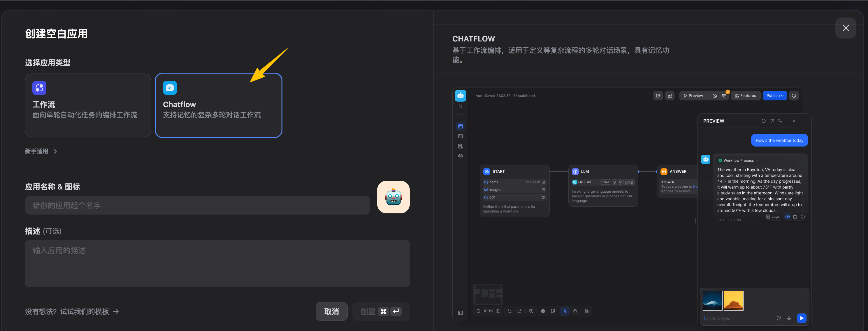Screen dimensions: 868x331
Task: Click the 创建 create button
Action: tap(380, 311)
